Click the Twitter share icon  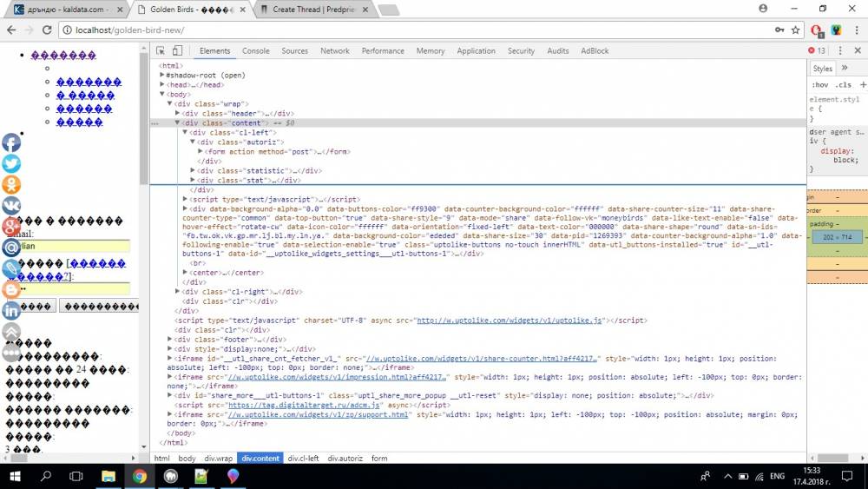click(x=11, y=163)
